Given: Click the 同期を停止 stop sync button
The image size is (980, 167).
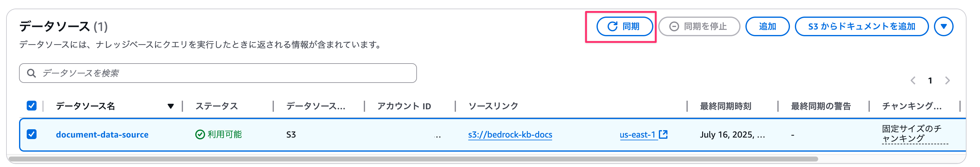Looking at the screenshot, I should tap(699, 26).
